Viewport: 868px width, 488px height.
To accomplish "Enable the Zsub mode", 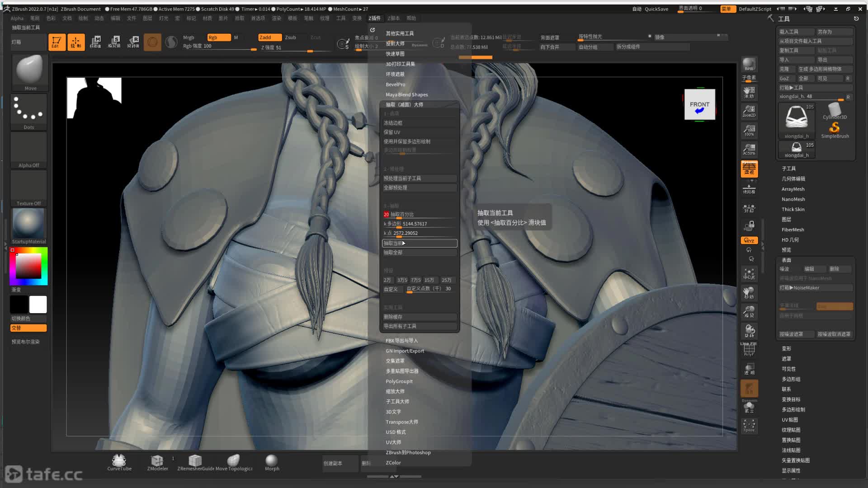I will click(290, 38).
